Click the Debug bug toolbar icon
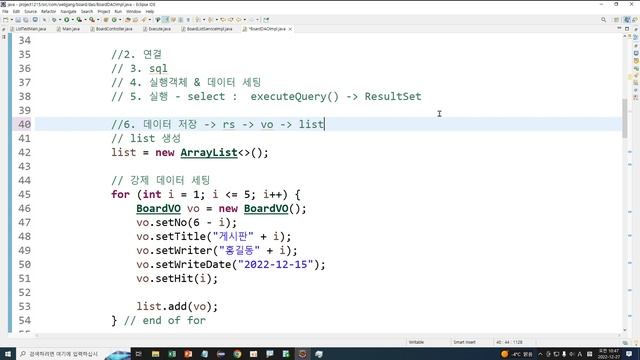 pos(54,20)
